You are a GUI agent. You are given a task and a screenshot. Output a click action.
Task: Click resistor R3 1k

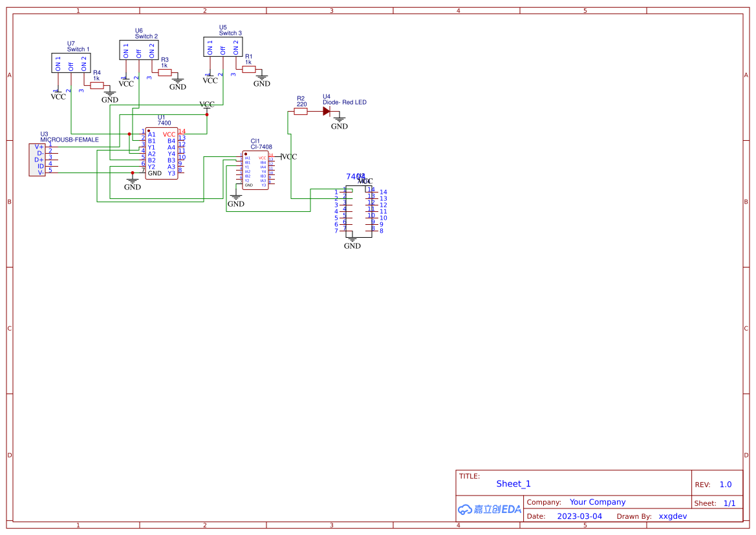165,71
